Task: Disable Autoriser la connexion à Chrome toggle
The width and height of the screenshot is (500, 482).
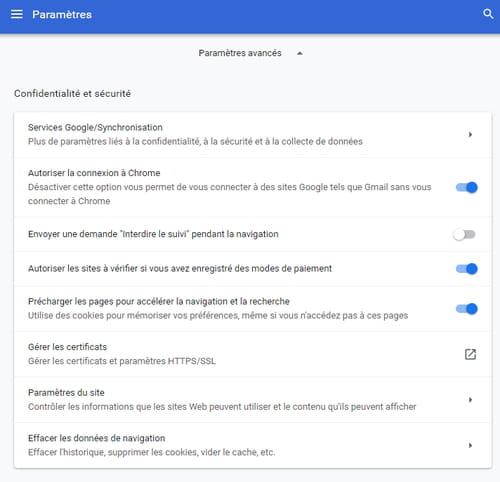Action: point(467,187)
